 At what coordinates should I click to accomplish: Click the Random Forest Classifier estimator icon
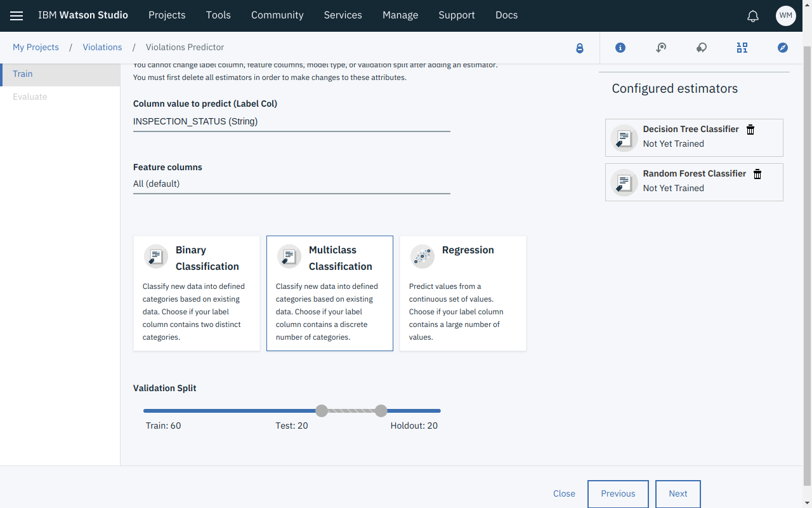(x=624, y=182)
